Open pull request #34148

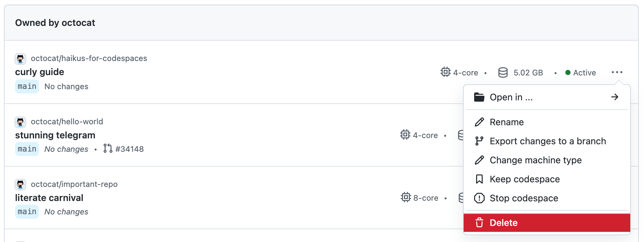pos(130,149)
